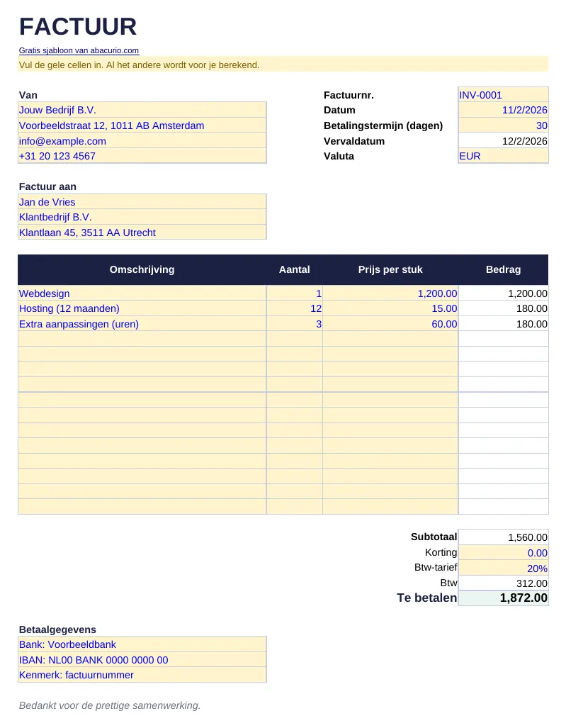The image size is (566, 728).
Task: Edit unit price 15.00 for Hosting
Action: pos(390,308)
